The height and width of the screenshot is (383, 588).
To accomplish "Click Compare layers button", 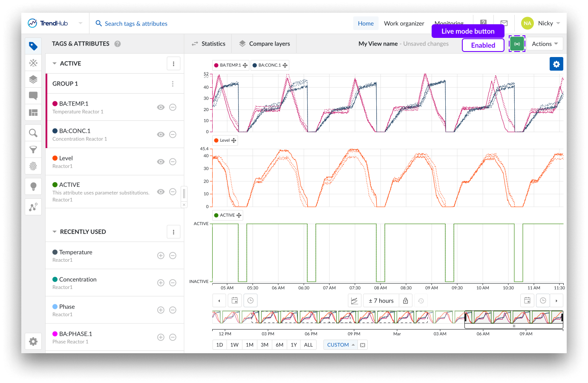I will (265, 44).
